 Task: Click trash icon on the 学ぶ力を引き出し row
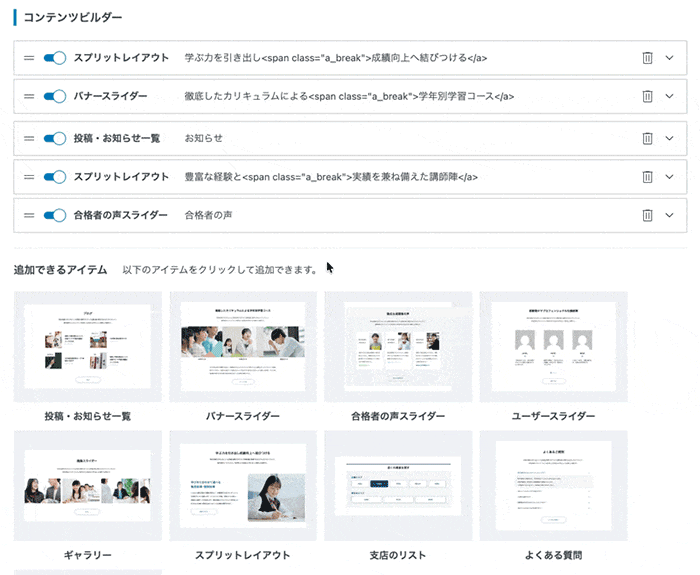(647, 58)
